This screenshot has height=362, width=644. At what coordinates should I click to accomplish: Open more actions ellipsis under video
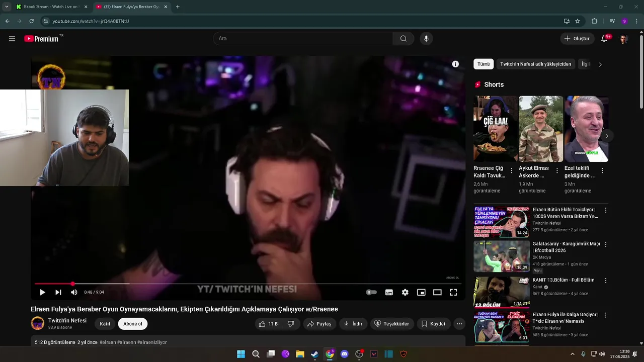459,324
